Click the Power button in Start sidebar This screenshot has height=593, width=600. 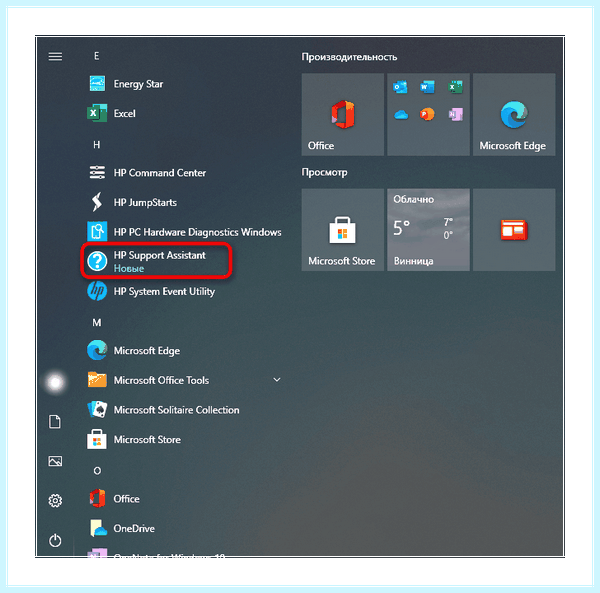pos(55,540)
